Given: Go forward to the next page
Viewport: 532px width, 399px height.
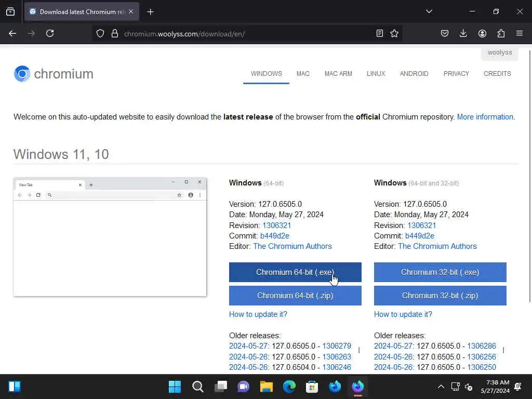Looking at the screenshot, I should 31,33.
